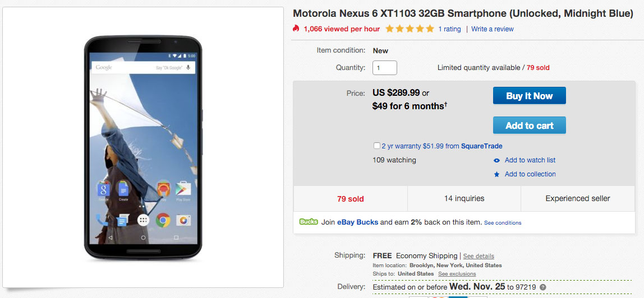Click the Write a review link
644x298 pixels.
[x=492, y=29]
